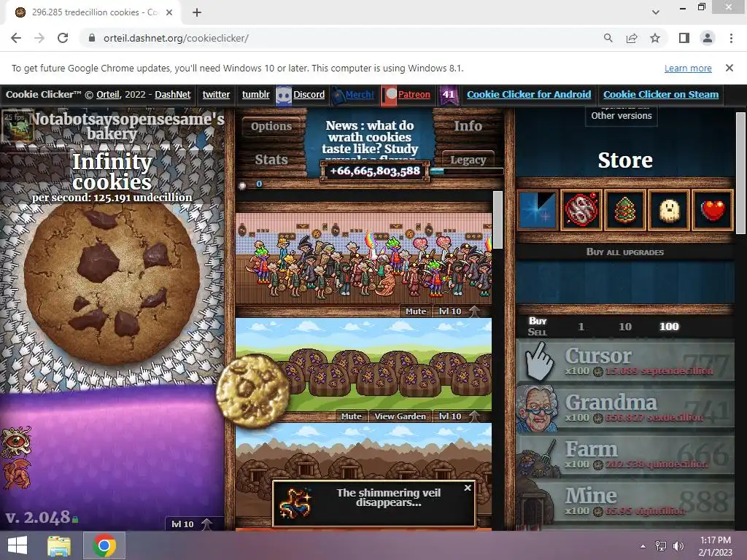The image size is (747, 560).
Task: Open the Options menu
Action: pyautogui.click(x=271, y=126)
